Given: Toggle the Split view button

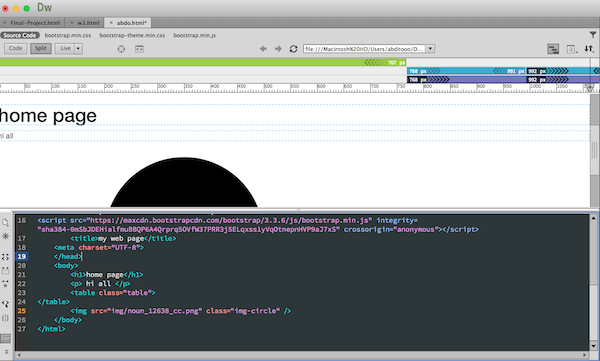Looking at the screenshot, I should point(41,48).
